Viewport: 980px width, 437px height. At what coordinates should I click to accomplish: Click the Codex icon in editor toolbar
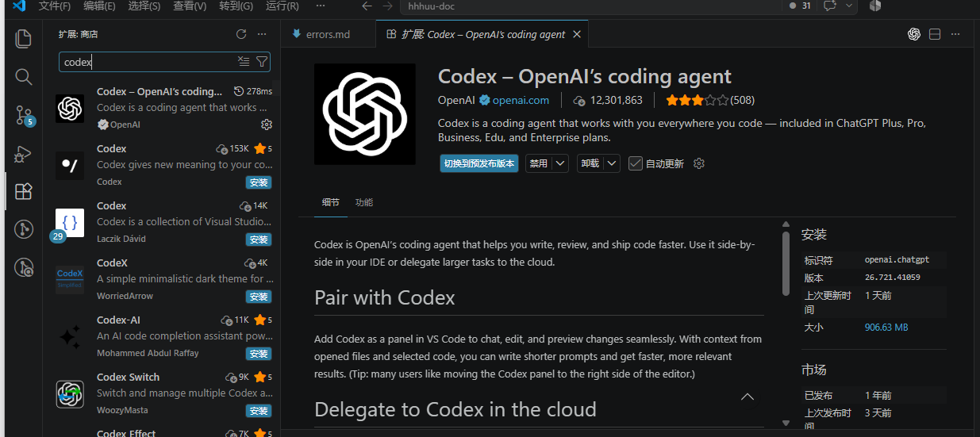tap(914, 34)
